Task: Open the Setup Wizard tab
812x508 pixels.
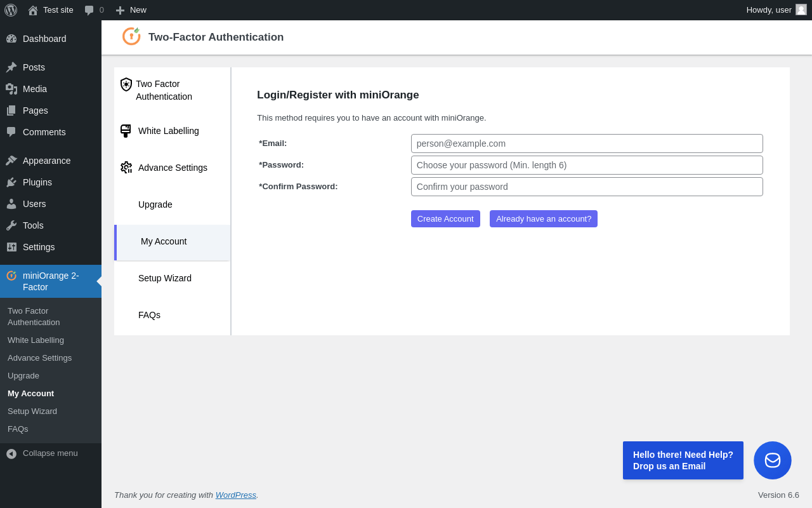Action: pos(165,278)
